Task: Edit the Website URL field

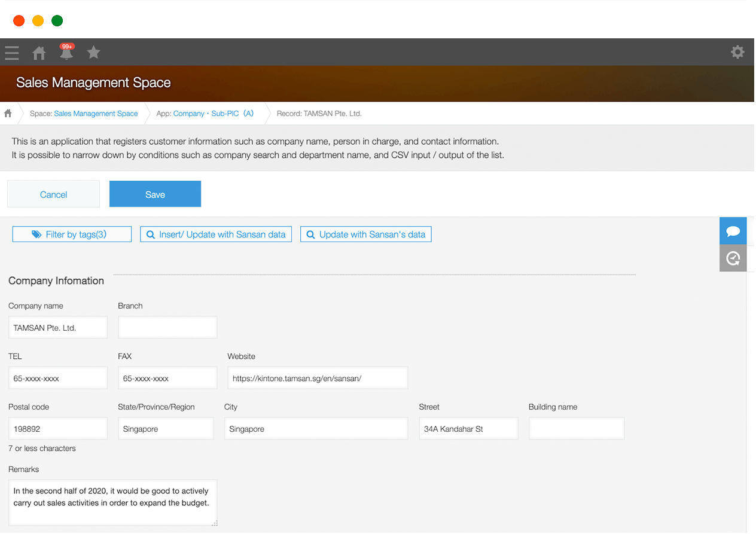Action: point(318,378)
